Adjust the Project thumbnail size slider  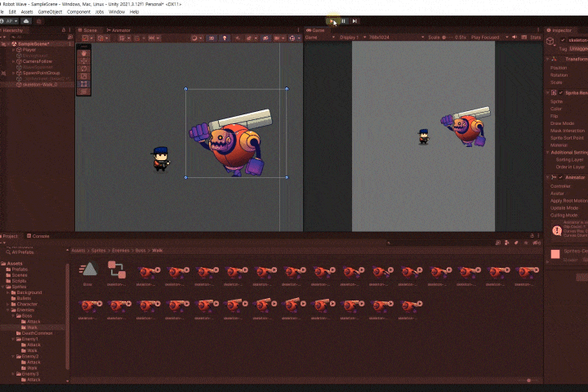point(528,381)
